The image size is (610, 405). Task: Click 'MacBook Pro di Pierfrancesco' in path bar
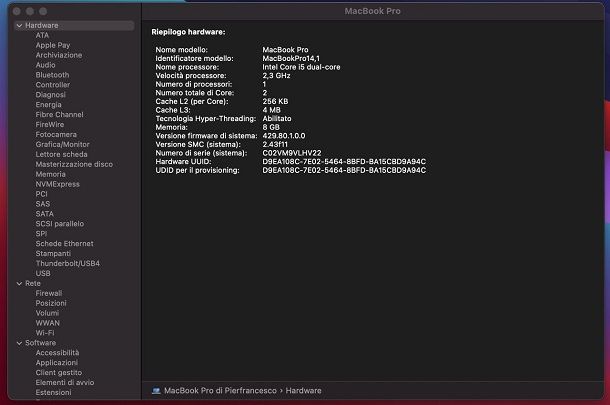[x=220, y=391]
